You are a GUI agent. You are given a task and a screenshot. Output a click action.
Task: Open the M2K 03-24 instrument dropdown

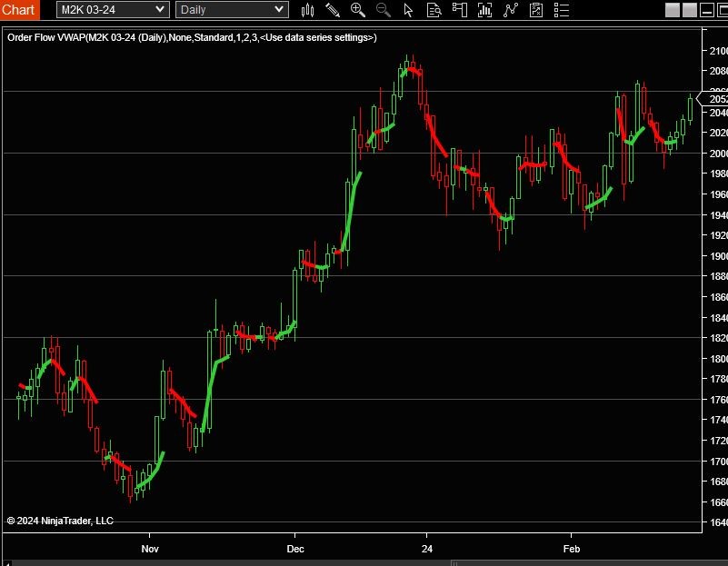click(113, 10)
